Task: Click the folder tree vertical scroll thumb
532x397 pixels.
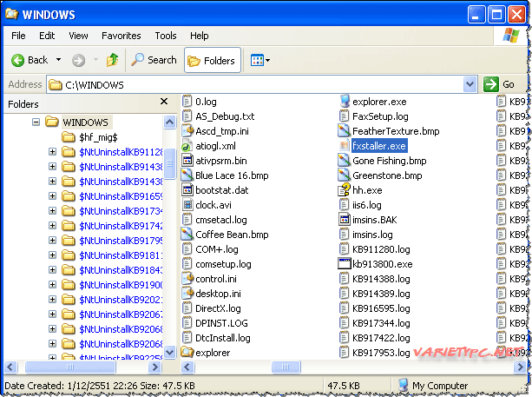Action: tap(169, 163)
